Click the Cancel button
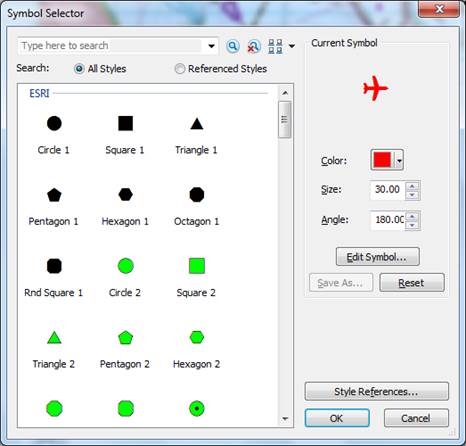The image size is (466, 446). pyautogui.click(x=416, y=418)
